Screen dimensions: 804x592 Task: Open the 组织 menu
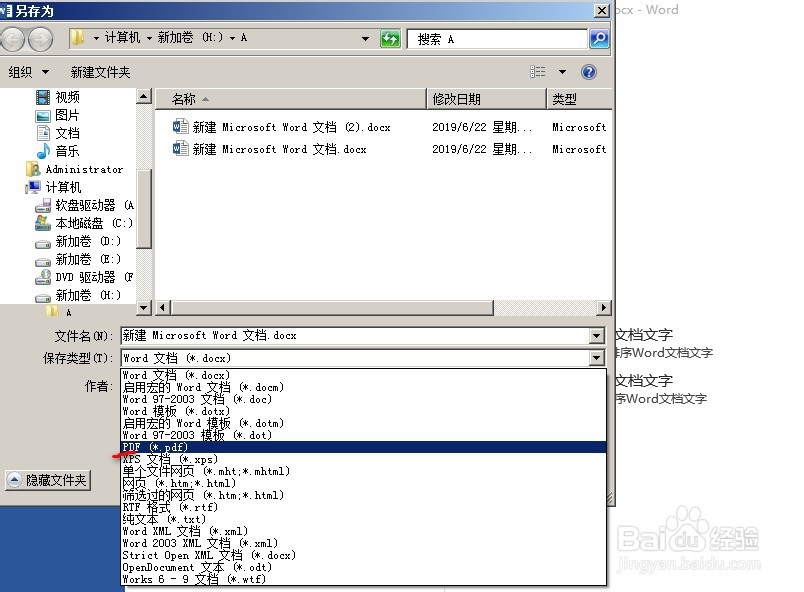click(x=29, y=72)
